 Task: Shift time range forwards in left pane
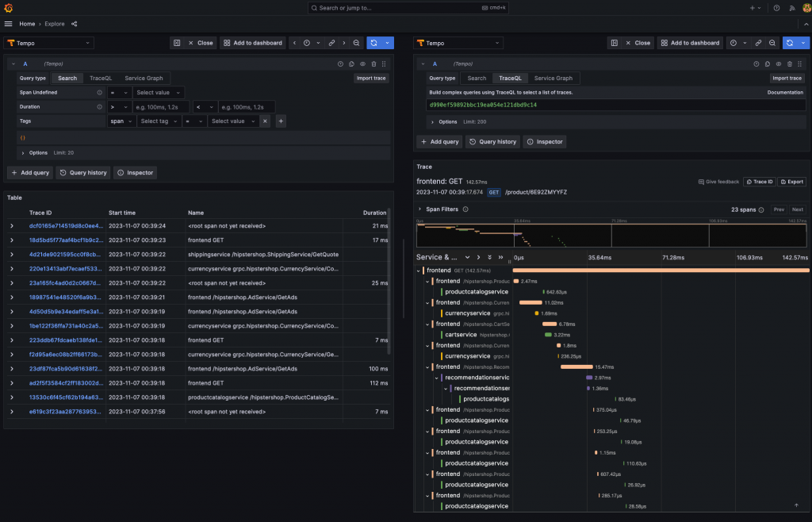point(344,43)
